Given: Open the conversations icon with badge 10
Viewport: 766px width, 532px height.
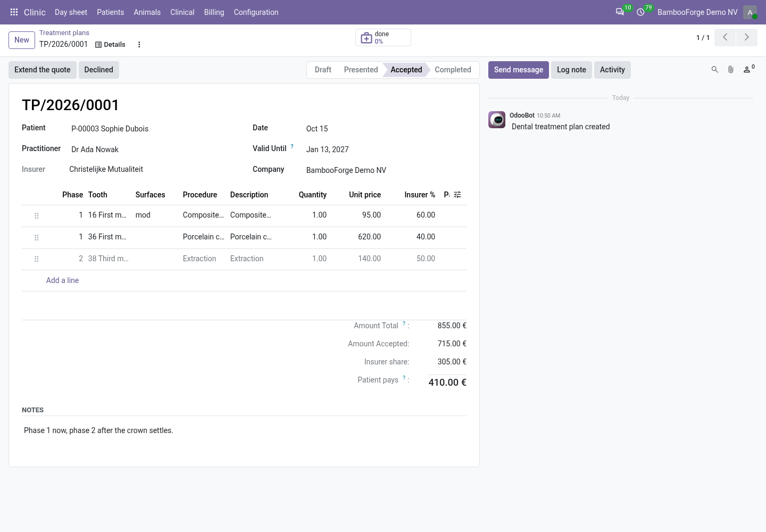Looking at the screenshot, I should point(620,12).
